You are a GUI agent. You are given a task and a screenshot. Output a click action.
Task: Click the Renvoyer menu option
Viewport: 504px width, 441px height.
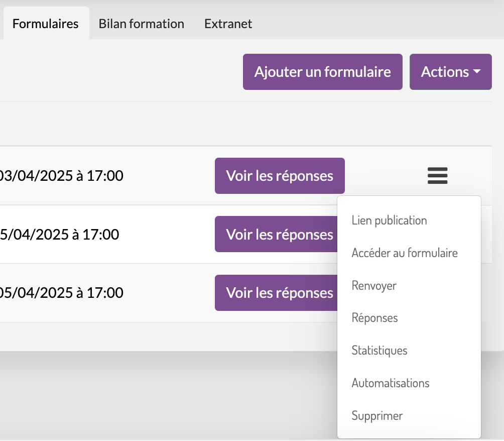coord(374,286)
